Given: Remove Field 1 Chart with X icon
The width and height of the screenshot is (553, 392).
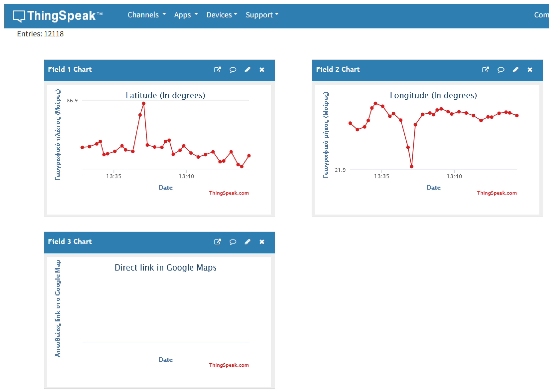Looking at the screenshot, I should 262,70.
